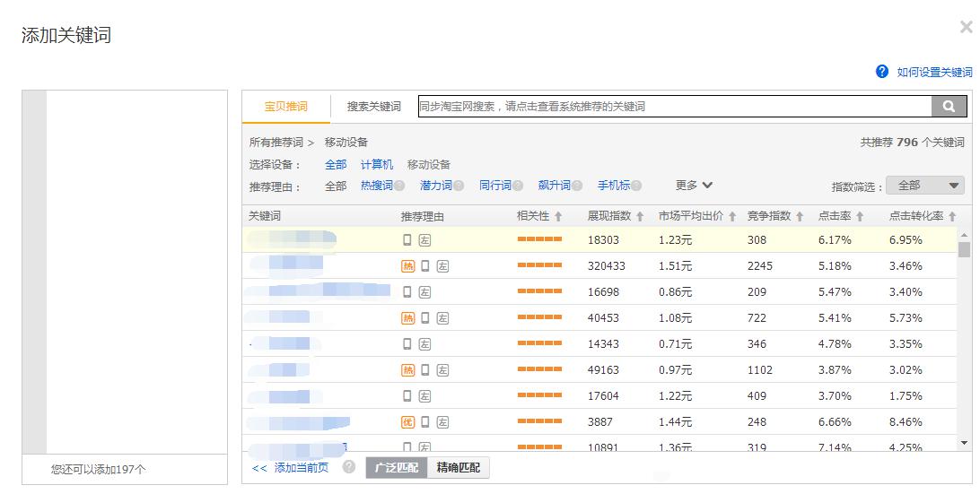Image resolution: width=980 pixels, height=494 pixels.
Task: Open the 指数筛选 dropdown
Action: tap(924, 186)
